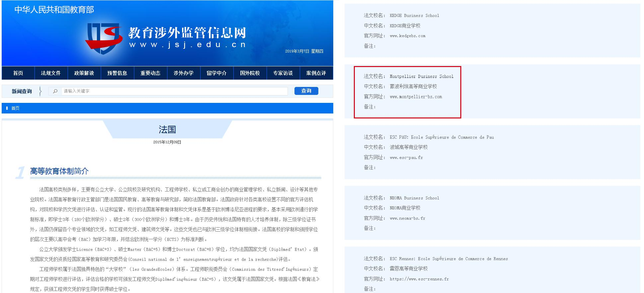Click the 中华人民共和国教育部 header text
This screenshot has height=293, width=644.
54,10
